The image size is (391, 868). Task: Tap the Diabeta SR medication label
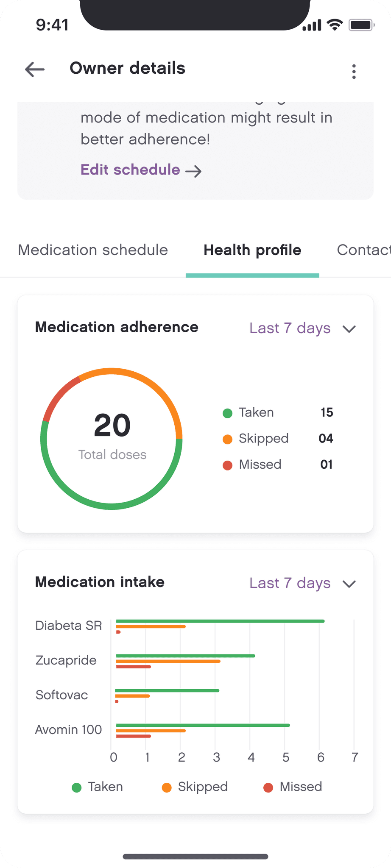coord(69,626)
